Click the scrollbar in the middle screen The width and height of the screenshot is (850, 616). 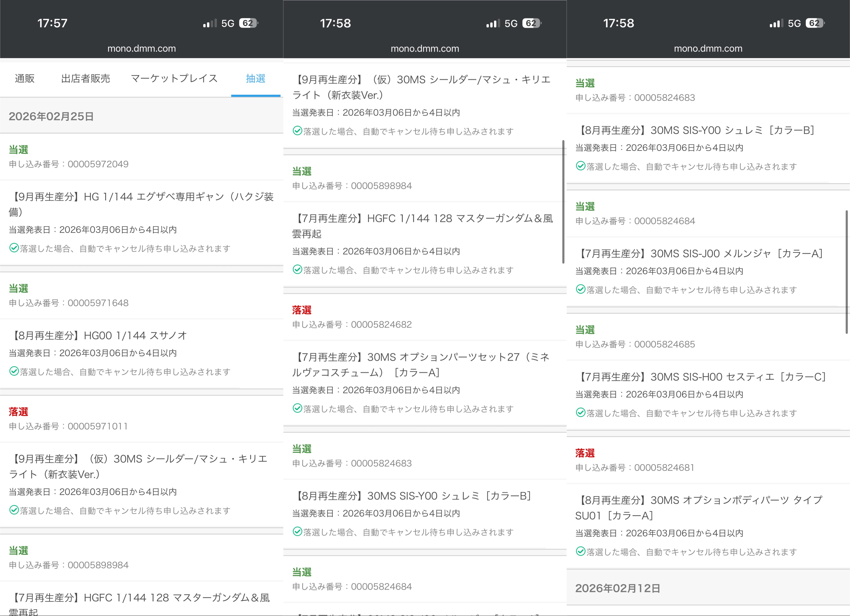pos(563,202)
